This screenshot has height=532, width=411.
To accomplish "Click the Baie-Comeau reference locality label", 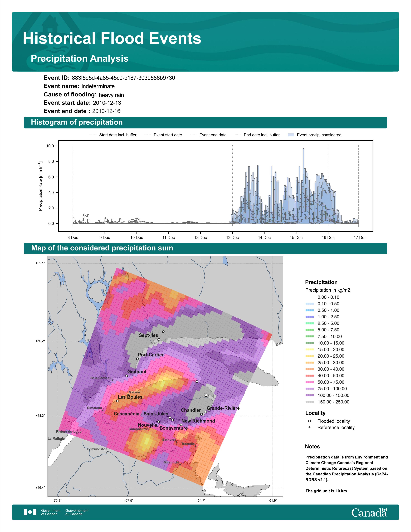I will (101, 378).
